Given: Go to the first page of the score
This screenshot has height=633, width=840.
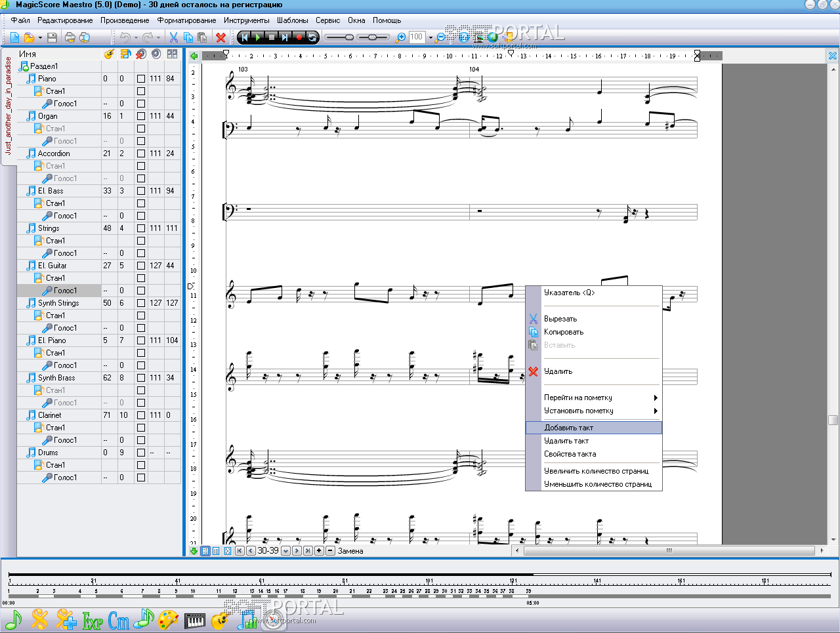Looking at the screenshot, I should 240,551.
